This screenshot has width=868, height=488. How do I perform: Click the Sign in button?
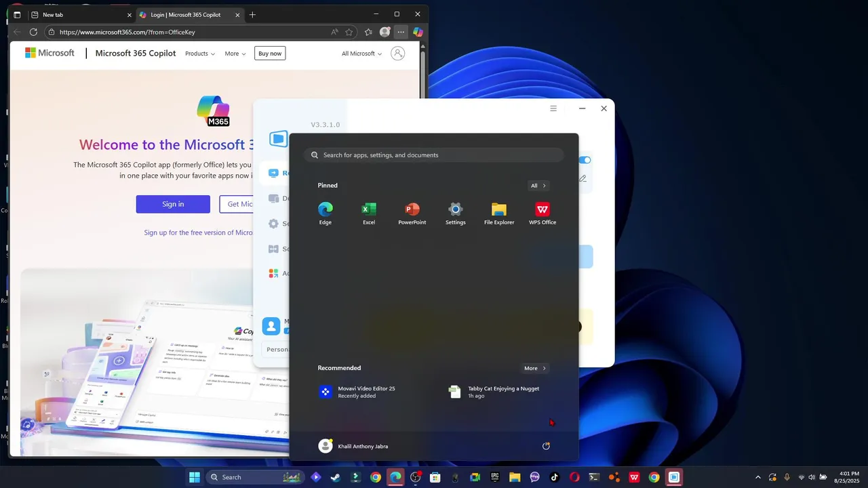click(x=173, y=204)
